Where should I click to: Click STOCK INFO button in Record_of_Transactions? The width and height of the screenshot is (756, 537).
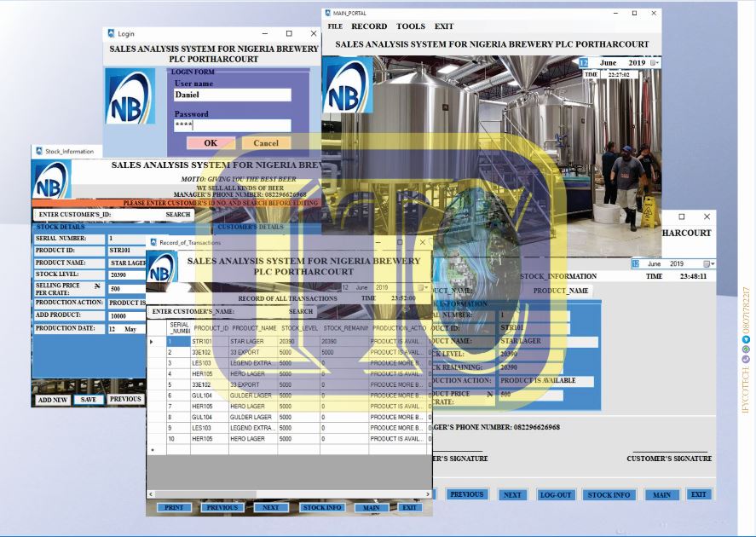tap(322, 508)
